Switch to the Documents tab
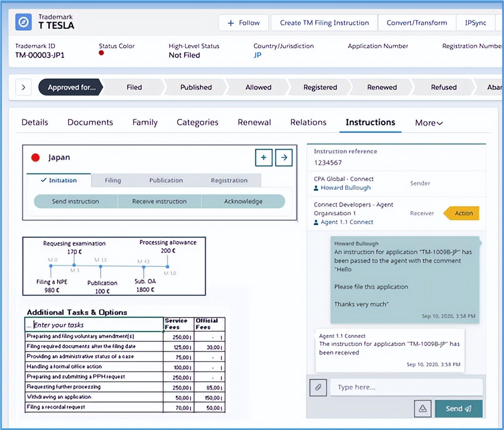Viewport: 504px width, 430px height. pyautogui.click(x=90, y=122)
